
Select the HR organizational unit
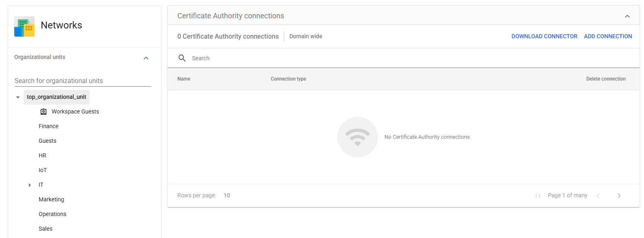point(42,155)
